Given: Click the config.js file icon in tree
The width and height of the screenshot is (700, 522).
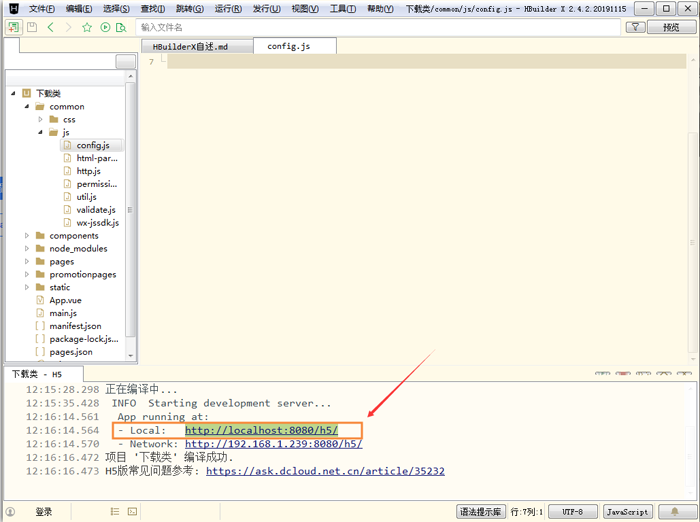Looking at the screenshot, I should pyautogui.click(x=67, y=145).
